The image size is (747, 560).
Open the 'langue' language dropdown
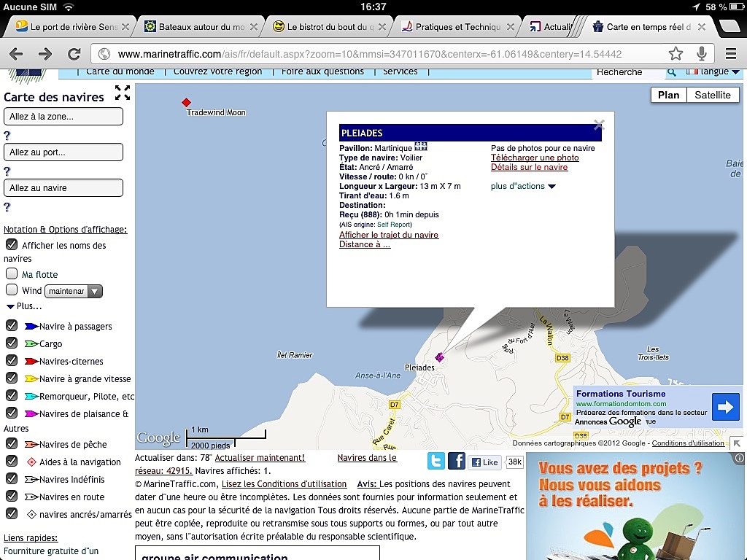[713, 72]
